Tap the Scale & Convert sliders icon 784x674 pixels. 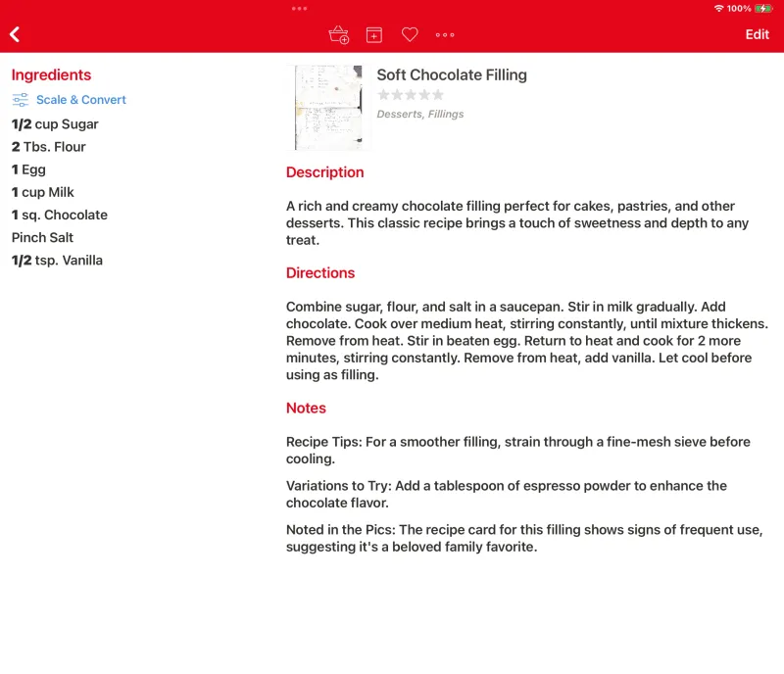coord(20,99)
